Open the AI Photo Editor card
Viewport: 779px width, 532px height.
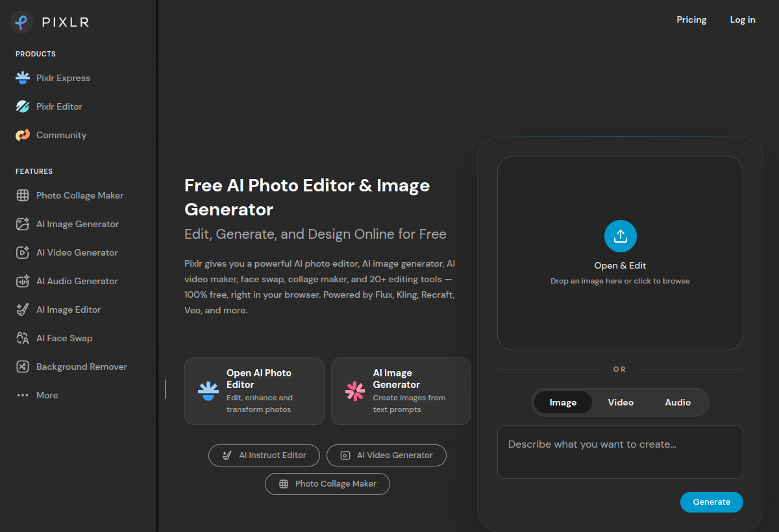click(254, 391)
